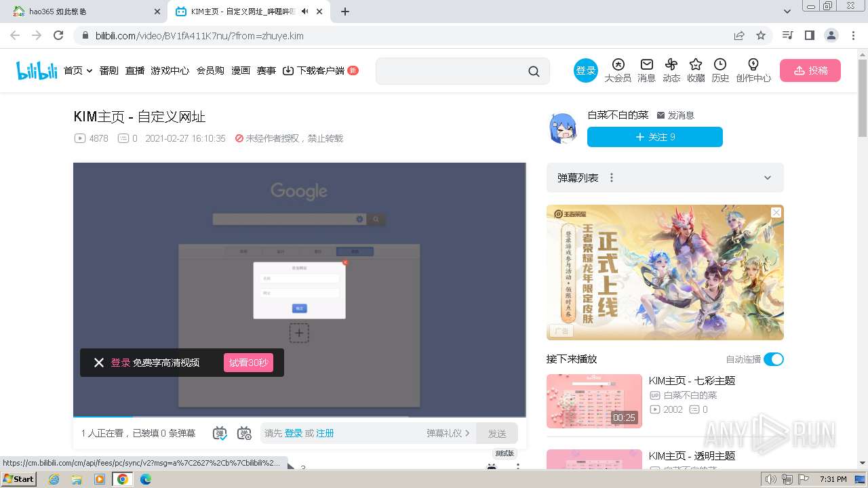Switch to hao365 tab
The image size is (868, 488).
click(x=87, y=12)
